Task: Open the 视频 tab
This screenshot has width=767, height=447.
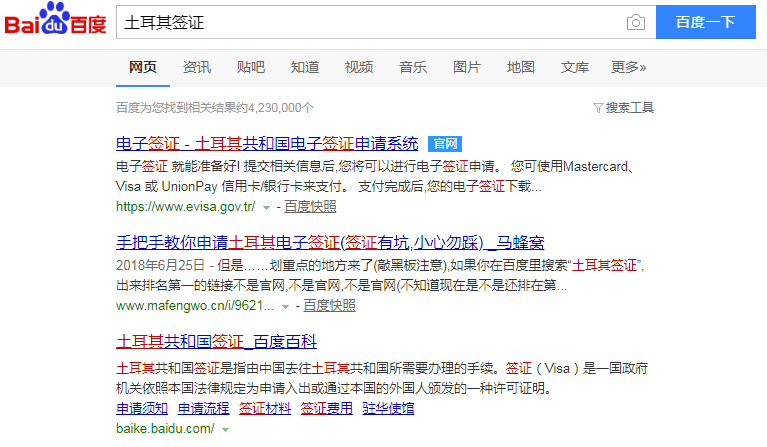Action: pyautogui.click(x=359, y=67)
